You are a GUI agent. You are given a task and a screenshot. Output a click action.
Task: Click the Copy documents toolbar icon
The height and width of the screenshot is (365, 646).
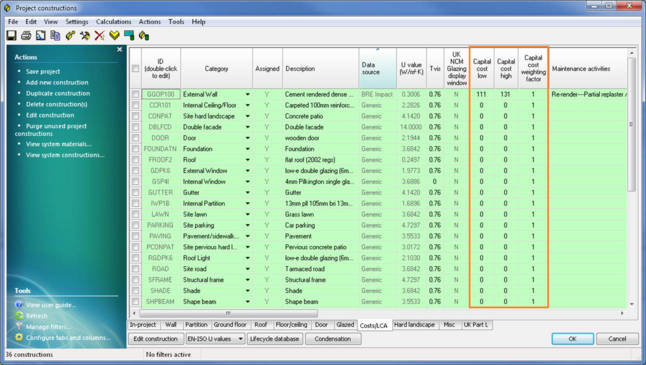click(x=55, y=35)
